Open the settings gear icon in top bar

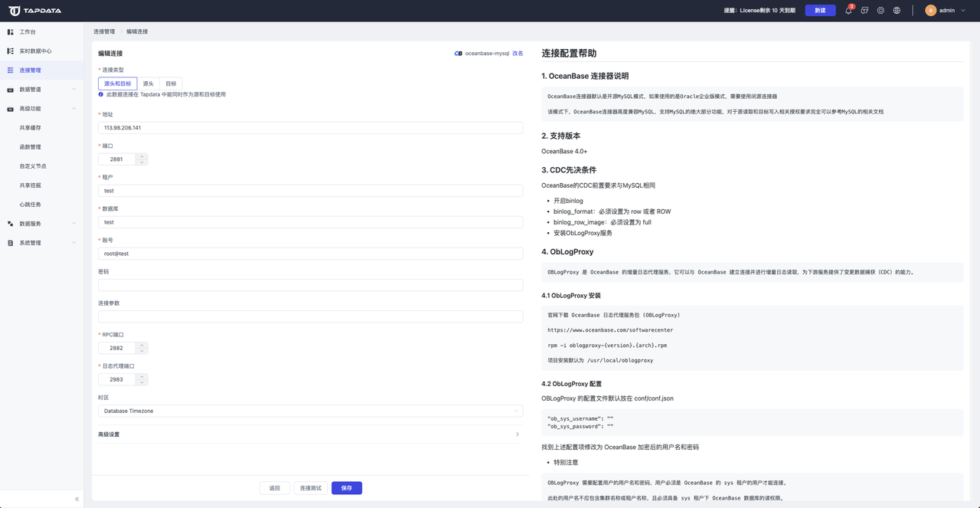click(x=880, y=11)
